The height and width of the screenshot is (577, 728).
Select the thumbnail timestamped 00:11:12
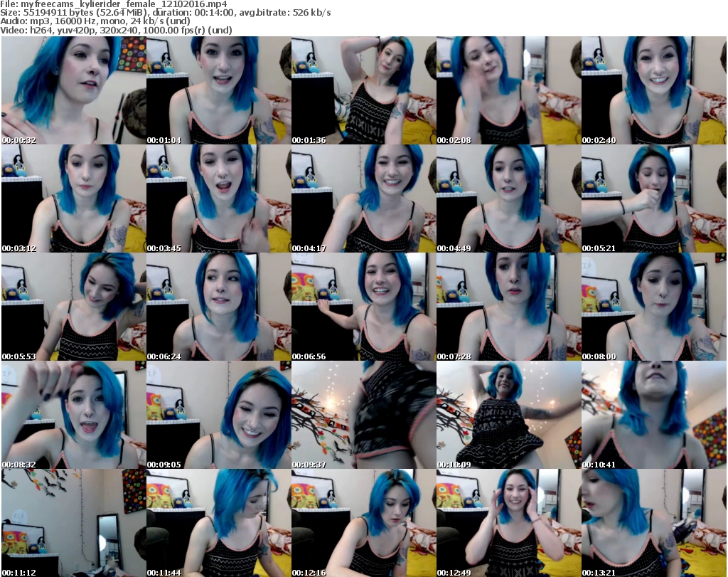tap(74, 523)
